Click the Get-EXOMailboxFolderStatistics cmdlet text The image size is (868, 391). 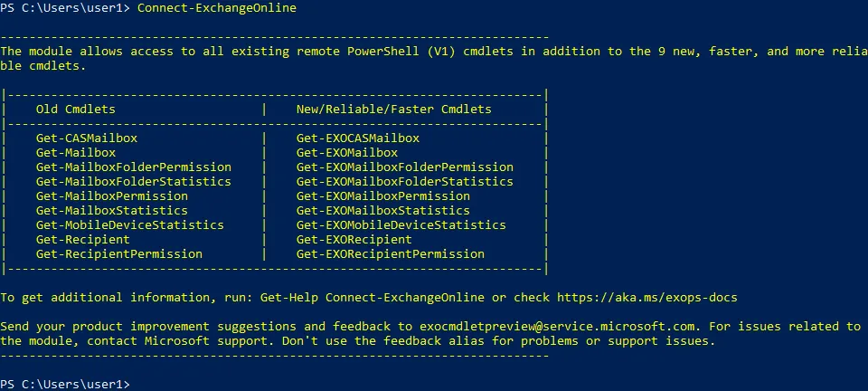[x=404, y=182]
